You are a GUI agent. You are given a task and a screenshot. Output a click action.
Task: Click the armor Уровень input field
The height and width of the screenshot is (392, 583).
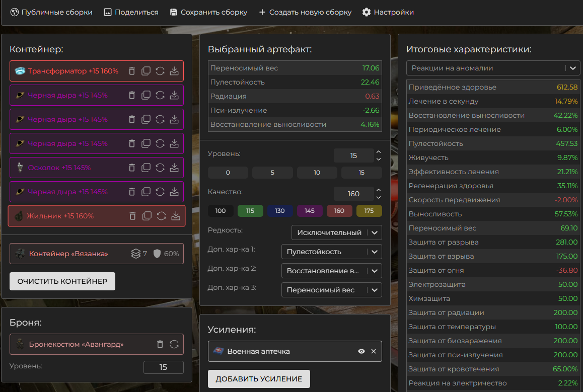(x=163, y=367)
